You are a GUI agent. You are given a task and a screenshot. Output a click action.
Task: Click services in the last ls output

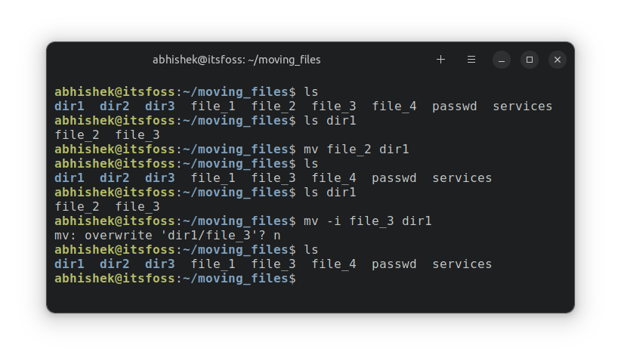tap(462, 264)
